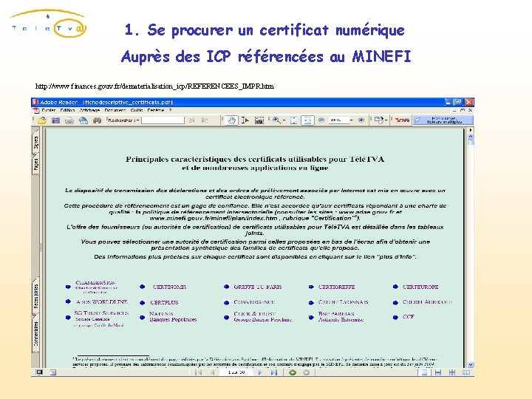Zoom in with the plus circle button
The image size is (532, 399).
pyautogui.click(x=361, y=120)
